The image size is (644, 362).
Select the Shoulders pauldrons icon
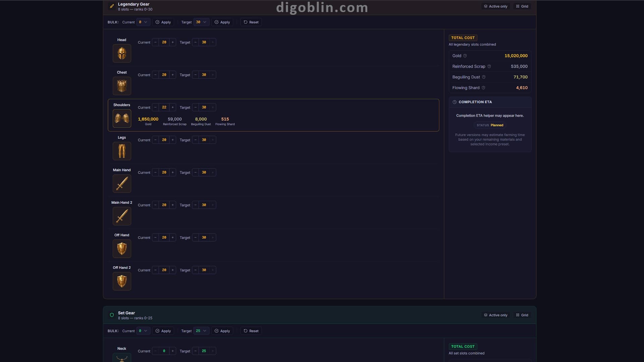click(x=122, y=118)
